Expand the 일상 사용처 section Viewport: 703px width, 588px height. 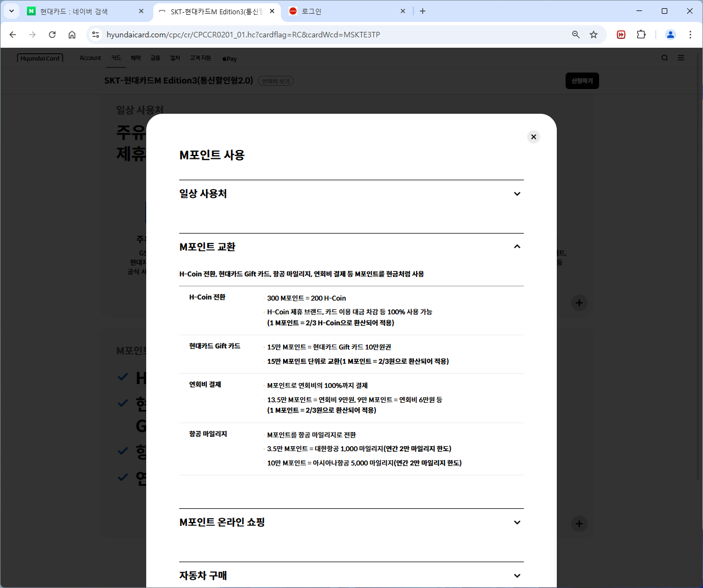coord(351,193)
